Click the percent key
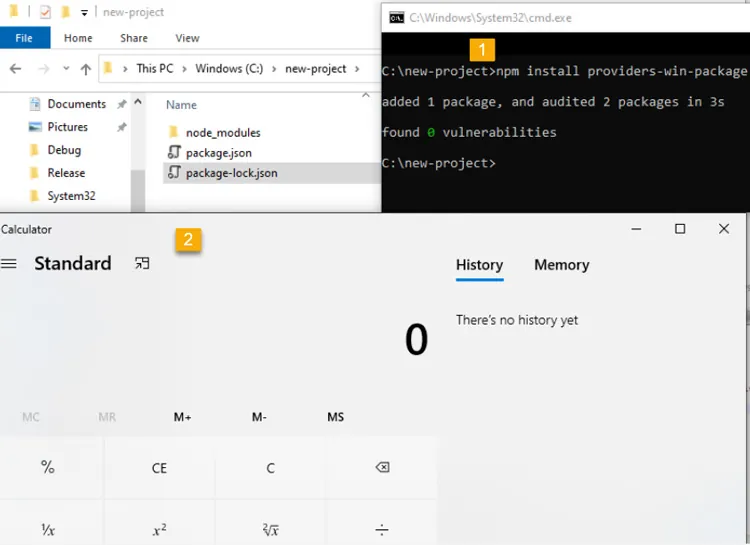Screen dimensions: 750x545 (x=48, y=467)
